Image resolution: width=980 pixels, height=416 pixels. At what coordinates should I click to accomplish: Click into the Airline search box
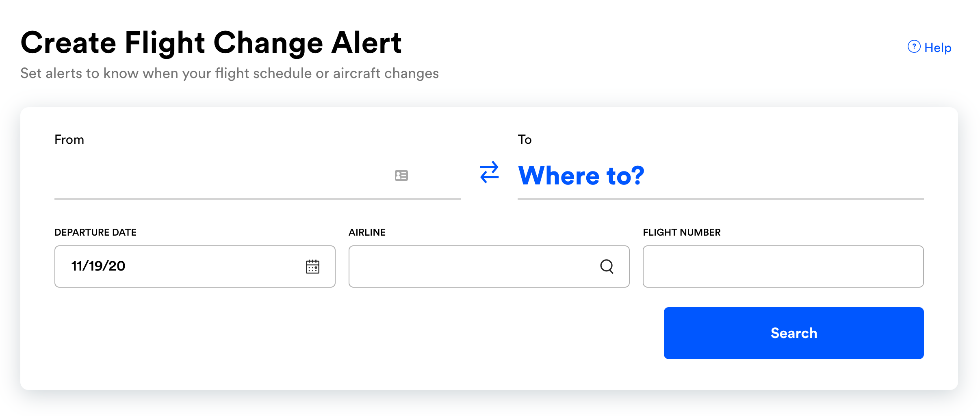pyautogui.click(x=489, y=266)
